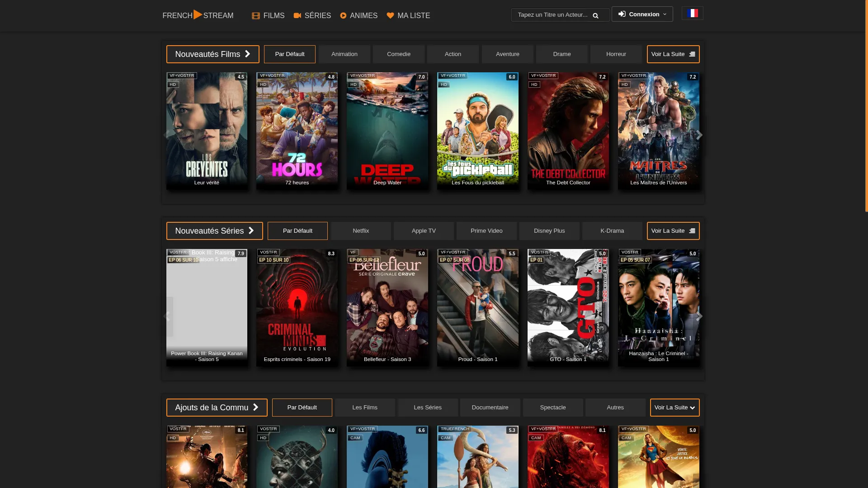Open GTO Saison 1 poster

tap(568, 308)
